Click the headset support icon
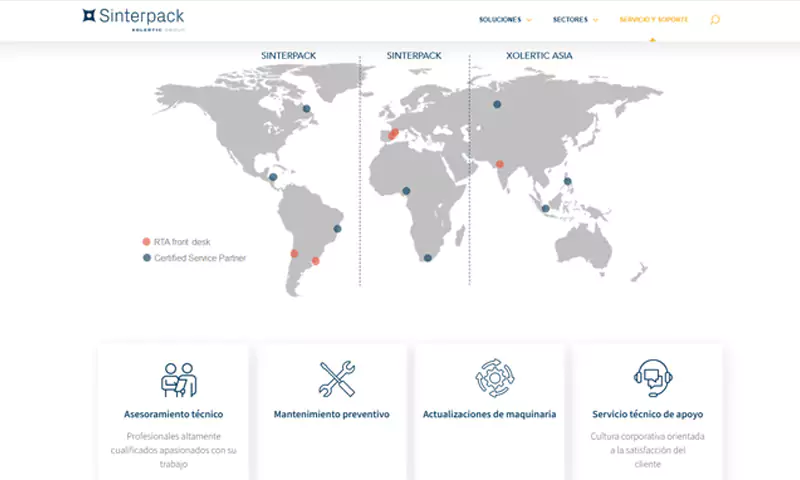The height and width of the screenshot is (480, 800). [x=653, y=378]
